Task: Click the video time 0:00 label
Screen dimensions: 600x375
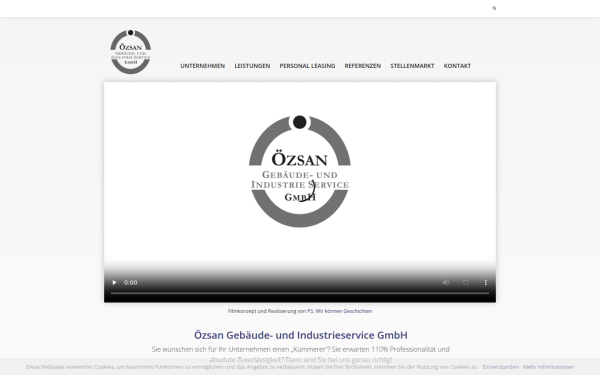Action: [x=130, y=282]
